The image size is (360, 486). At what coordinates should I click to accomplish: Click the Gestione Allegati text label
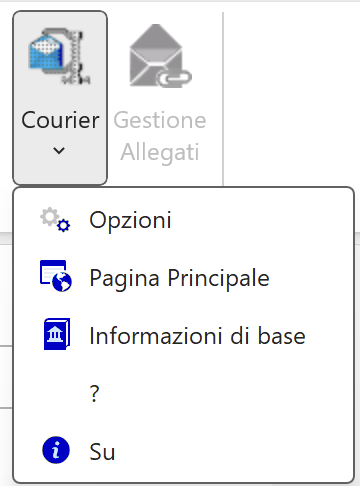[x=160, y=136]
